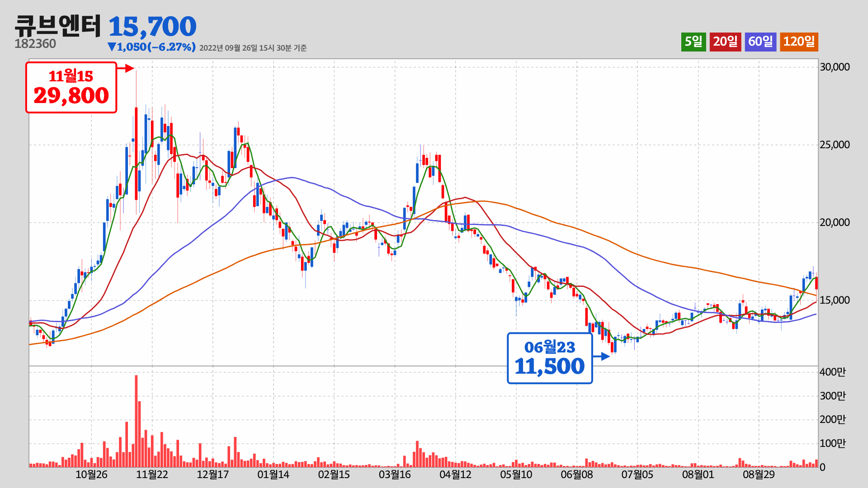
Task: Click the 30,000 price axis label
Action: coord(835,67)
